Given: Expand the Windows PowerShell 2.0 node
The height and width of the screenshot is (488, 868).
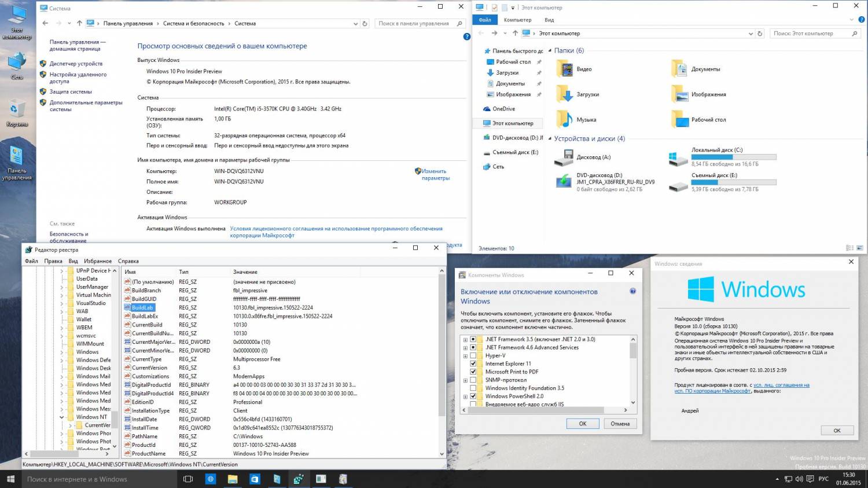Looking at the screenshot, I should pyautogui.click(x=465, y=396).
